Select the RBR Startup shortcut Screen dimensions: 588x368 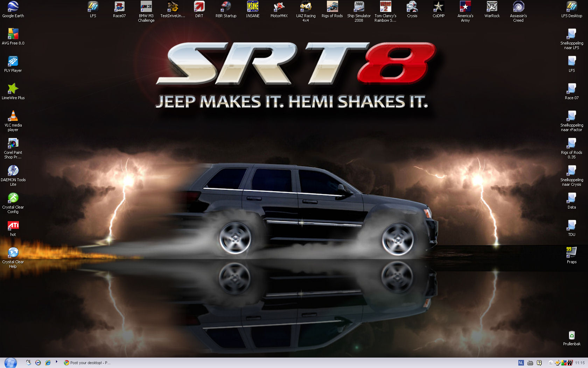pyautogui.click(x=226, y=9)
